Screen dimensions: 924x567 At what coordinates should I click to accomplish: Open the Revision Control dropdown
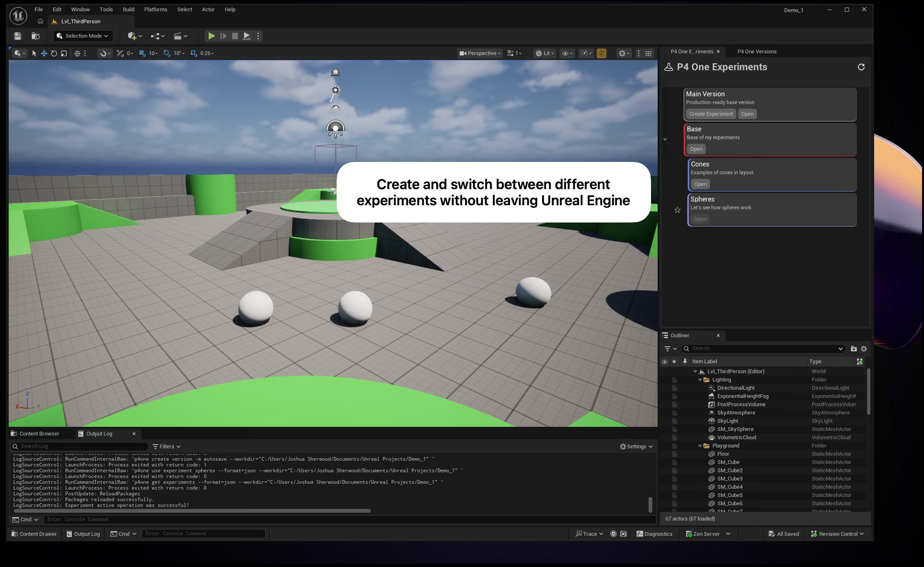point(837,534)
